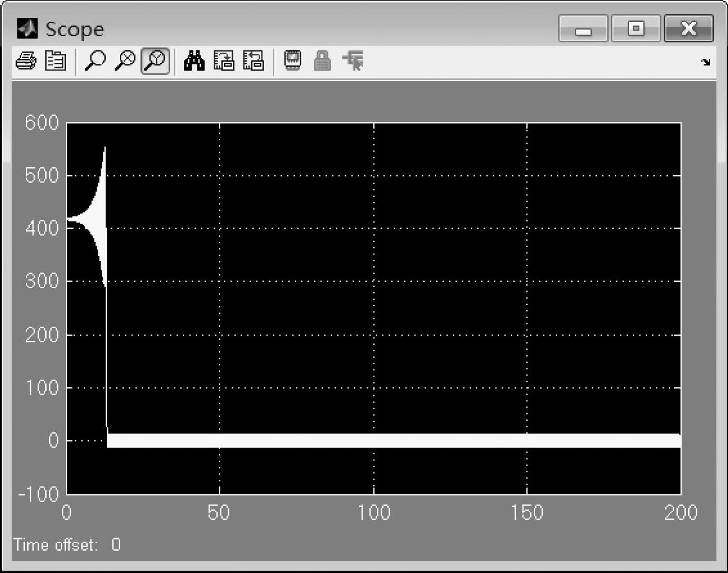Click the 300 y-axis tick label

42,282
